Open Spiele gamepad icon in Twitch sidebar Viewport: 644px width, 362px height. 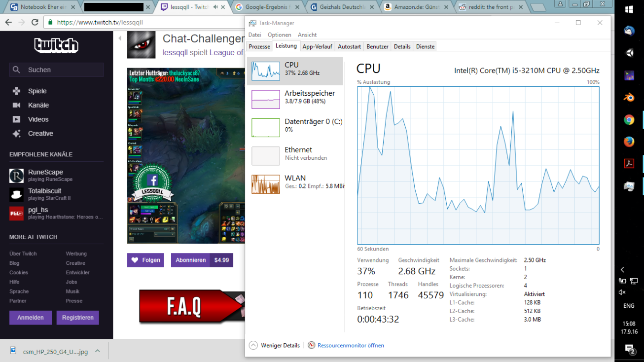[17, 91]
